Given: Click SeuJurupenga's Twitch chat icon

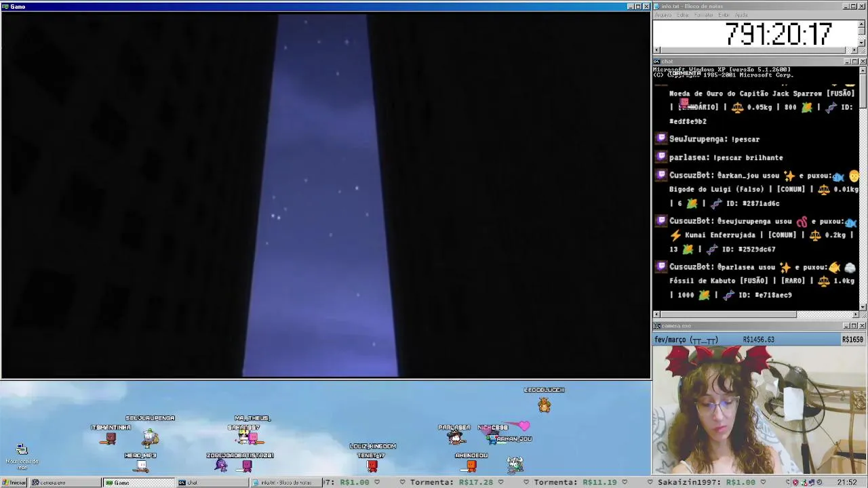Looking at the screenshot, I should 661,138.
